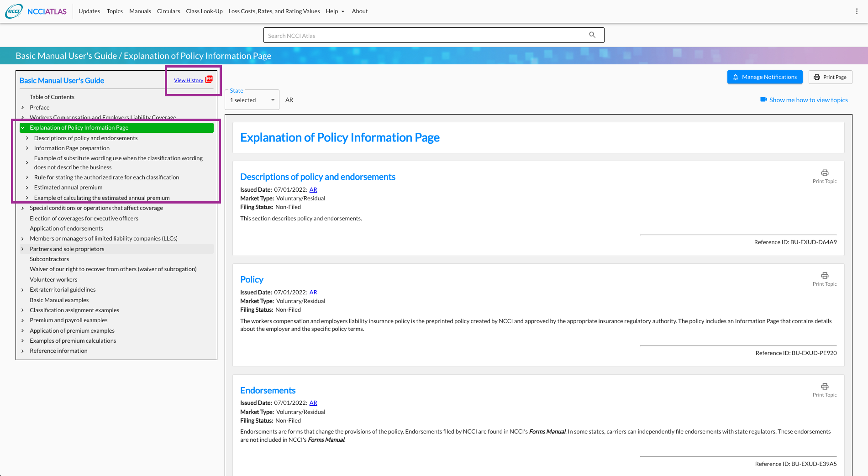Open the Updates menu item
Screen dimensions: 868x476
[89, 11]
